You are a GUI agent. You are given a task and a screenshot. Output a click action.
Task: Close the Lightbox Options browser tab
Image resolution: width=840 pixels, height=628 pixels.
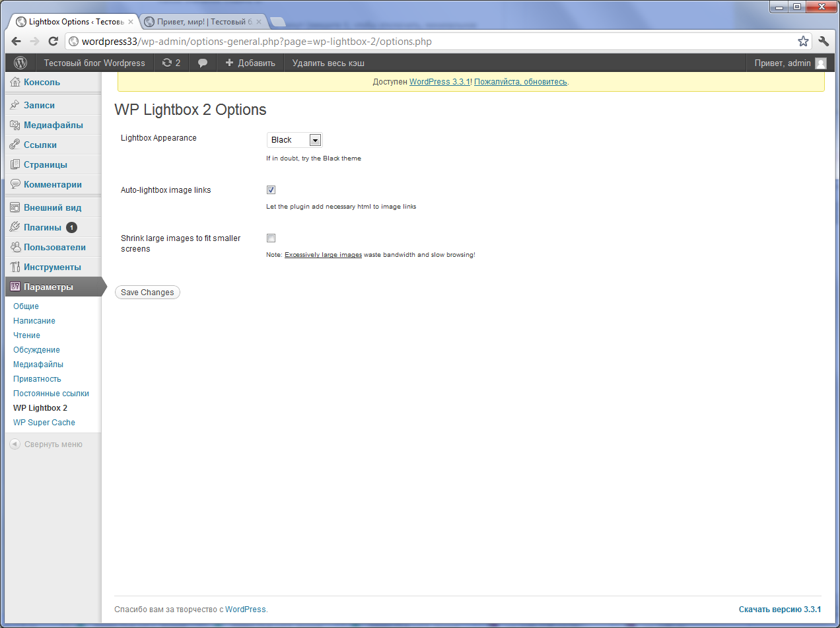pyautogui.click(x=131, y=22)
